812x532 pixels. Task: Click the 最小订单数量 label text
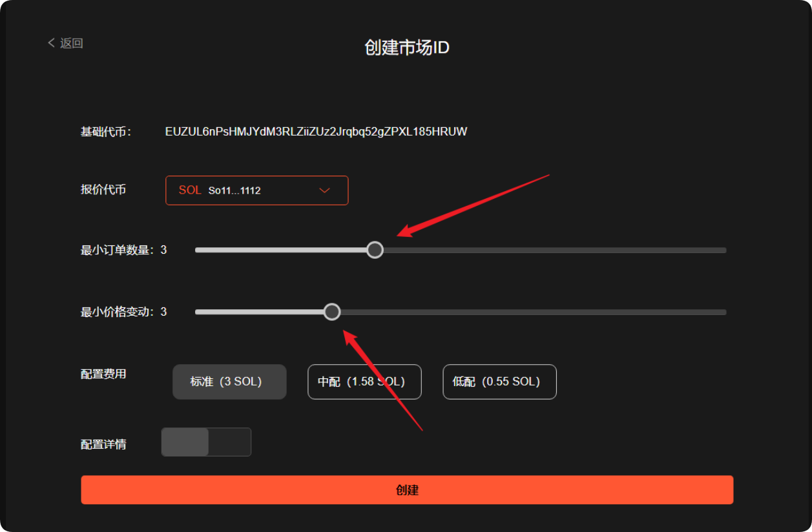tap(116, 250)
